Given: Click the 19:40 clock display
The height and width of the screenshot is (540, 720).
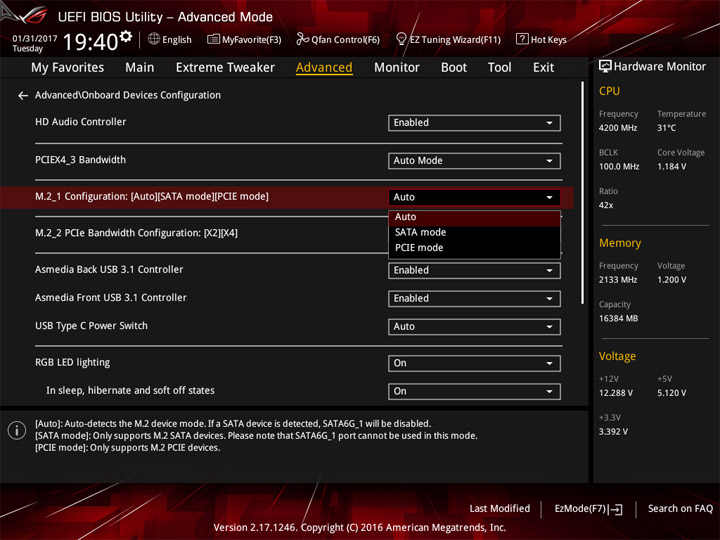Looking at the screenshot, I should tap(91, 42).
